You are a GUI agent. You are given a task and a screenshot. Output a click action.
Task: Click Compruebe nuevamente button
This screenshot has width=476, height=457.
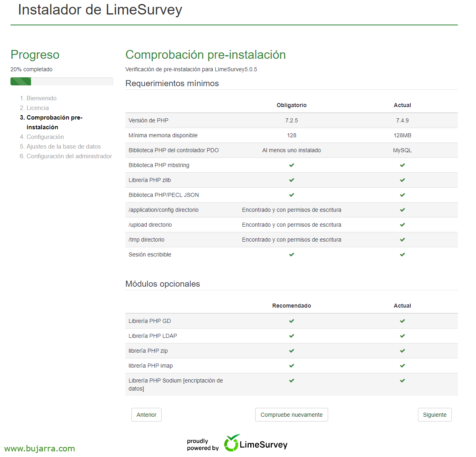tap(291, 415)
